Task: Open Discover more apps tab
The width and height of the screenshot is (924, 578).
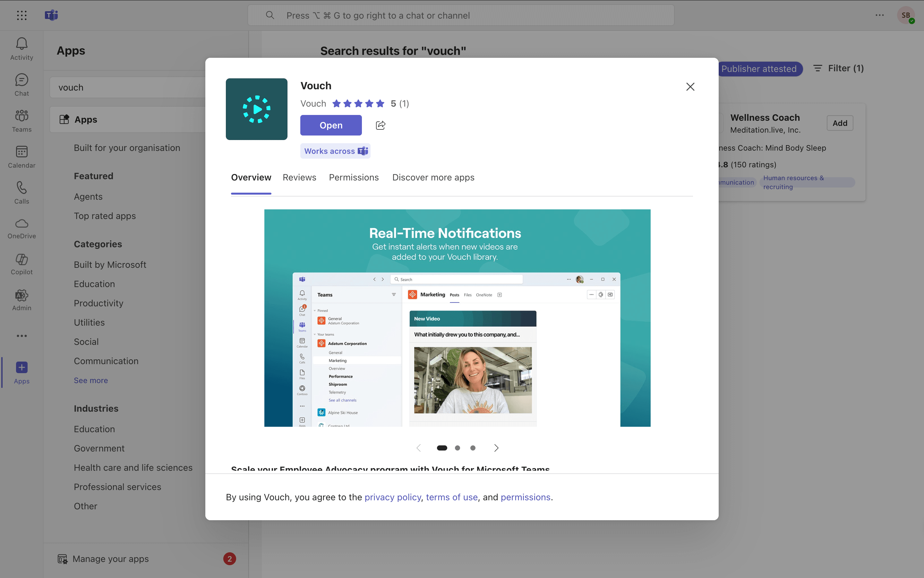Action: [433, 177]
